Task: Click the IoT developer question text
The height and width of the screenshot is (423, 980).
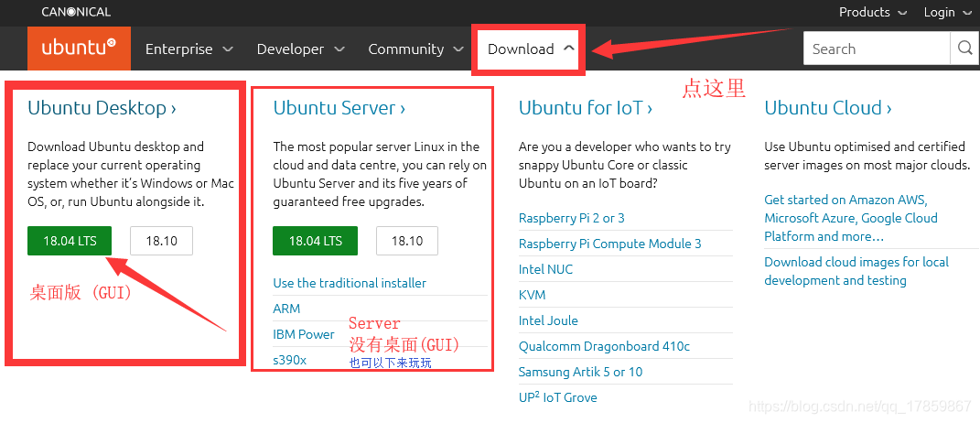Action: pos(624,165)
